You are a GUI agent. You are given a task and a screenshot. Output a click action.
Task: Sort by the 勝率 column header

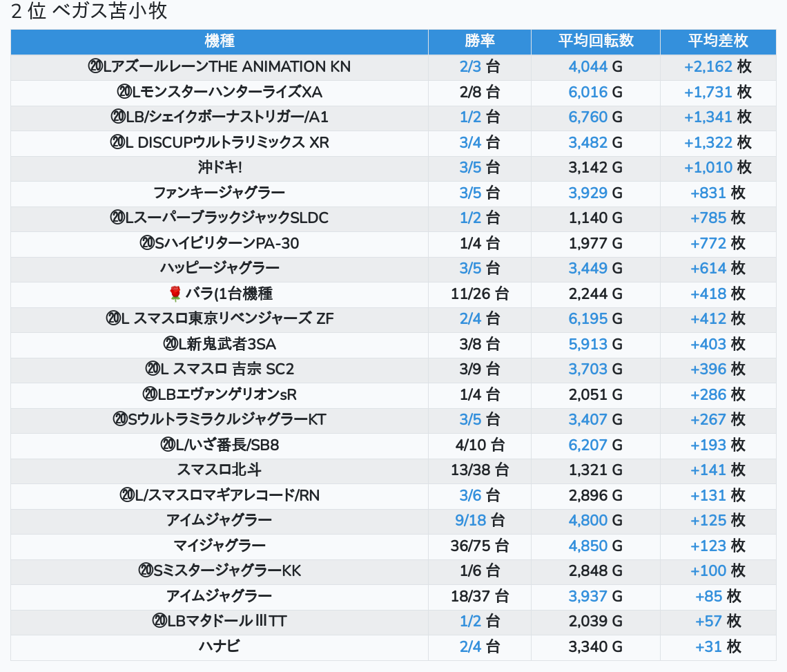[x=479, y=41]
